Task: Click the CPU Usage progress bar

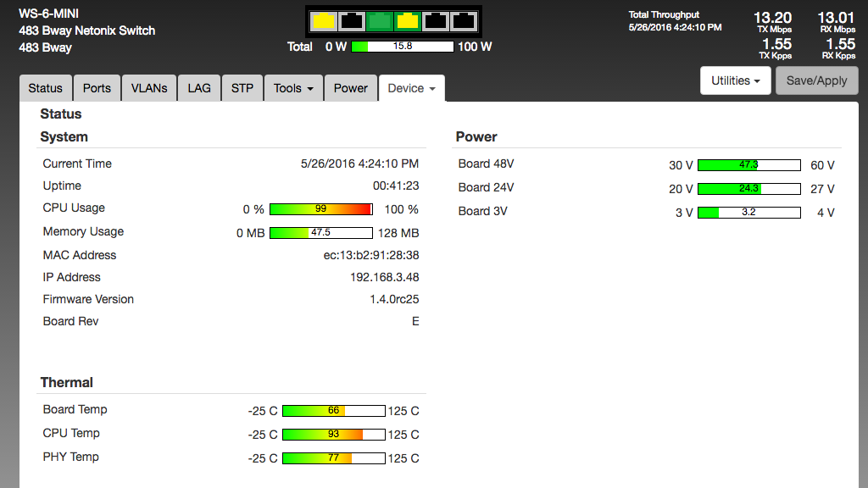Action: (320, 209)
